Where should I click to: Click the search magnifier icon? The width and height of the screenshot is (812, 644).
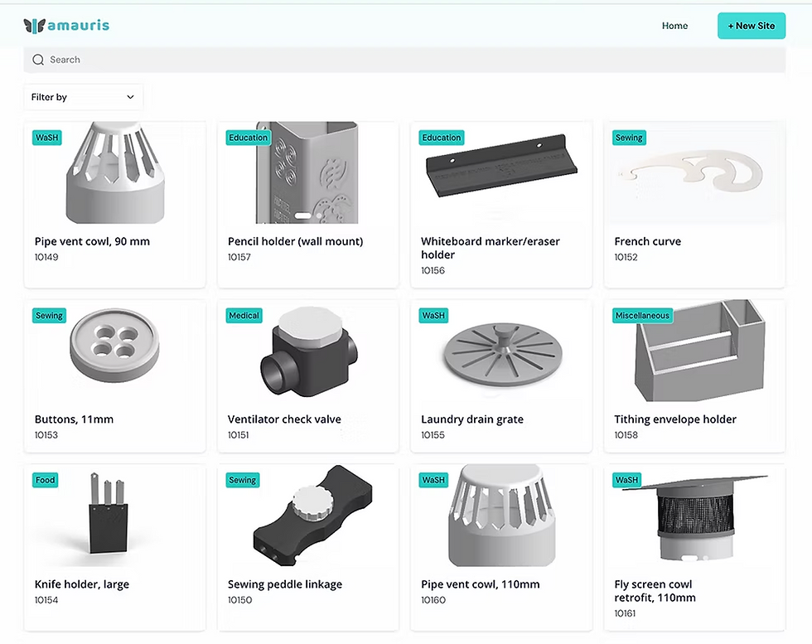38,60
